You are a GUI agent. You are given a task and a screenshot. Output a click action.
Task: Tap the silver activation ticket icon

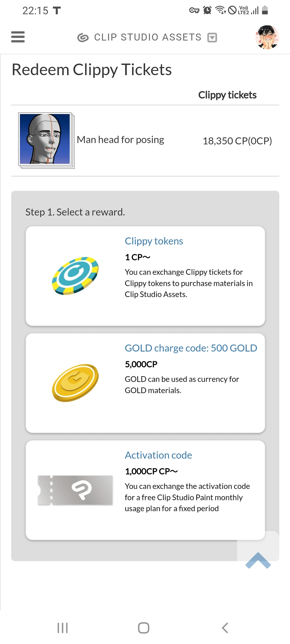point(75,490)
